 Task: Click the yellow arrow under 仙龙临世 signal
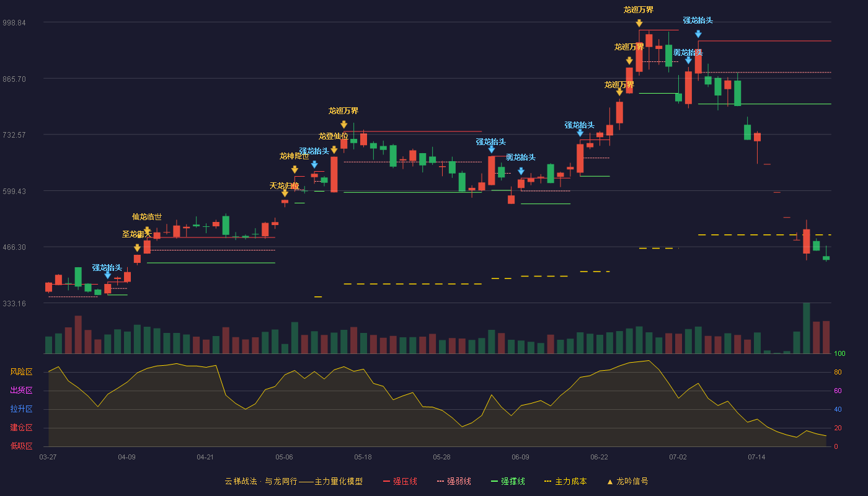coord(148,230)
